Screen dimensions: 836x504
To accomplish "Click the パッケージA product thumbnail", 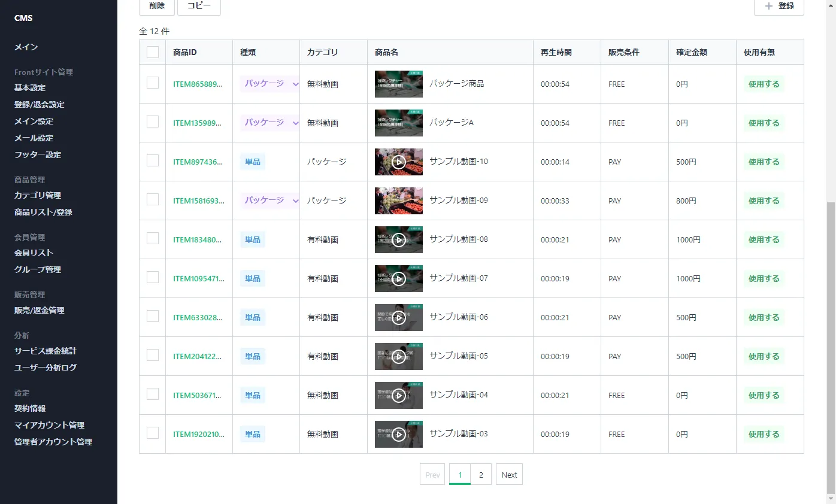I will [399, 123].
